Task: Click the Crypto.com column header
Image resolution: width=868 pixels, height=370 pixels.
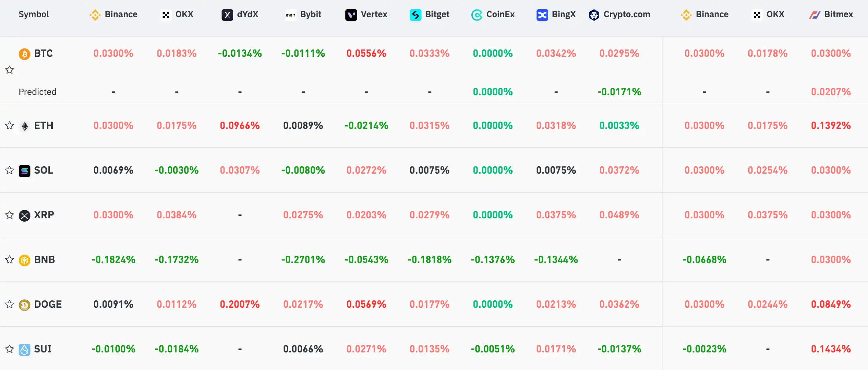Action: pyautogui.click(x=620, y=15)
